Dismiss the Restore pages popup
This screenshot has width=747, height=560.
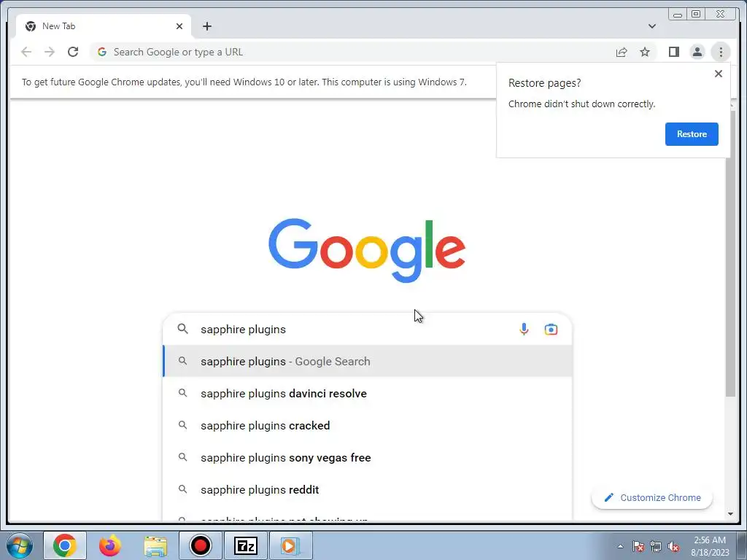719,74
